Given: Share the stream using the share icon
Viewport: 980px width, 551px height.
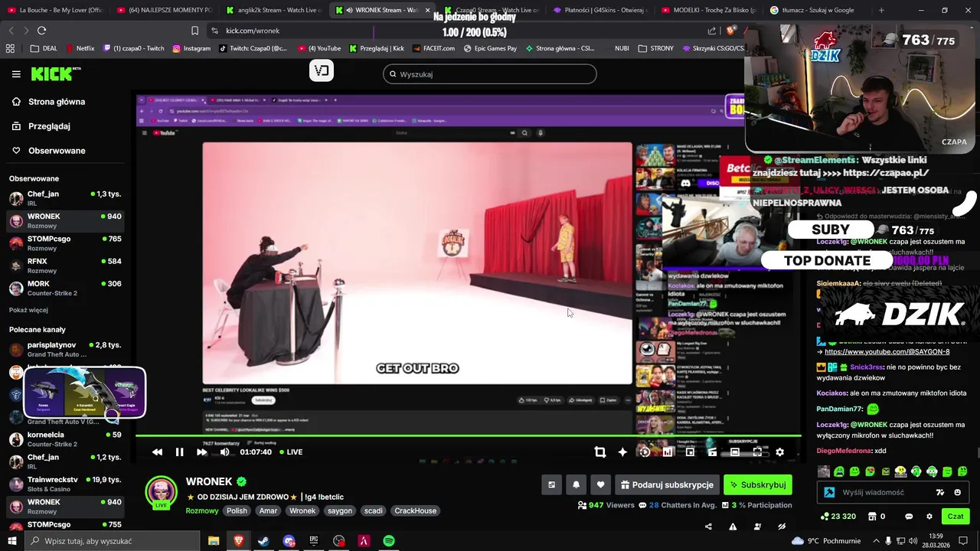Looking at the screenshot, I should tap(708, 527).
